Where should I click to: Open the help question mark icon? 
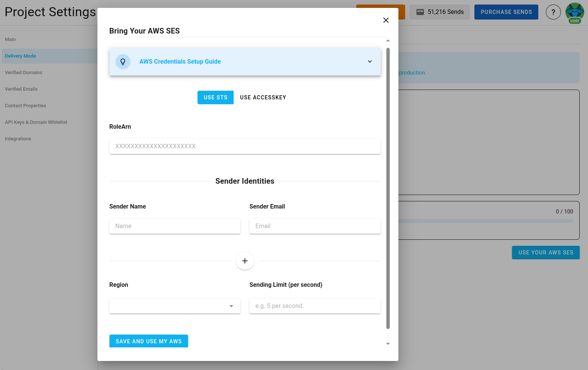[553, 12]
